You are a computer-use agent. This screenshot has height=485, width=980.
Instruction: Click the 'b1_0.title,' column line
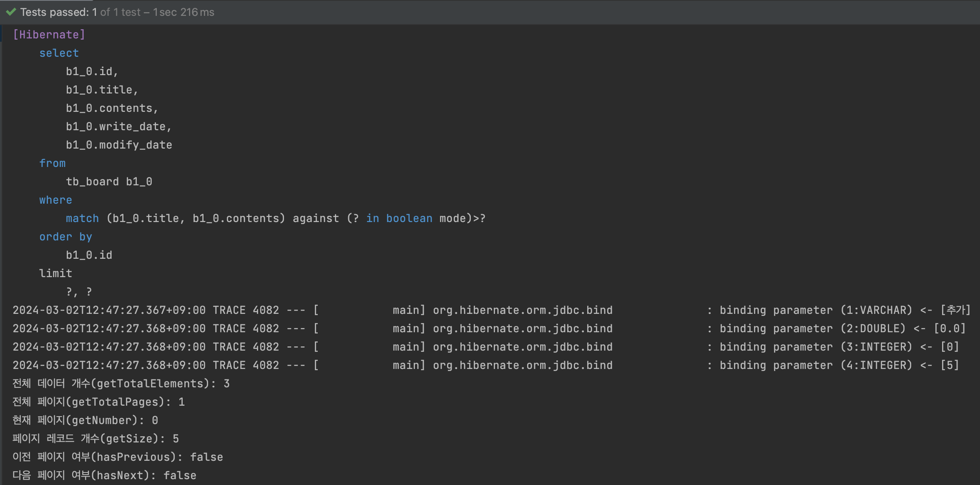click(102, 90)
